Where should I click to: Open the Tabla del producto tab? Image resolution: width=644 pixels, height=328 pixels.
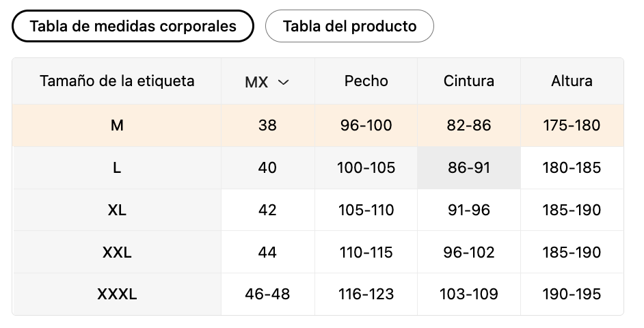[349, 26]
